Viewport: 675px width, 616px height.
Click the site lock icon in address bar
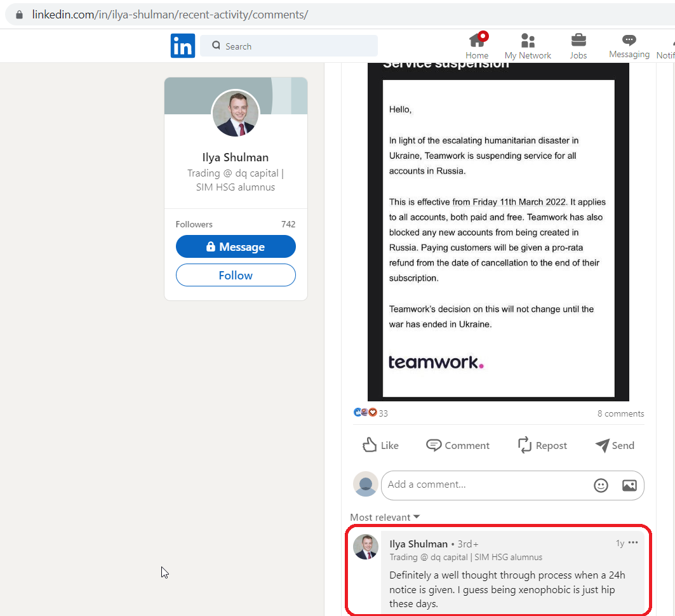pyautogui.click(x=20, y=15)
